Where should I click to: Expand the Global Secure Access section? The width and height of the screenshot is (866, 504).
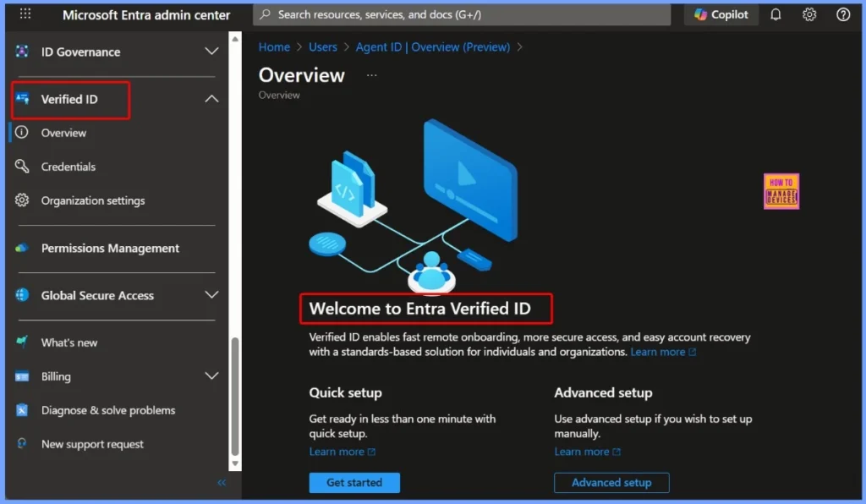[211, 295]
